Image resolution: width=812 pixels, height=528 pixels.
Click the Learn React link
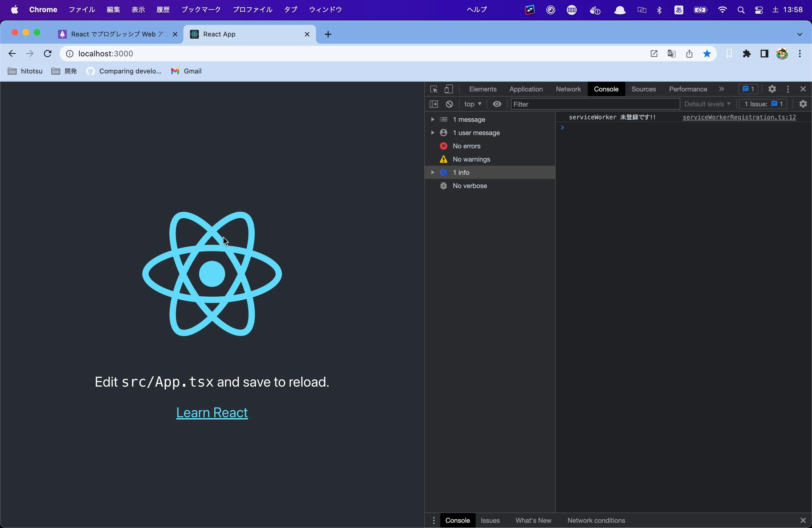coord(212,413)
